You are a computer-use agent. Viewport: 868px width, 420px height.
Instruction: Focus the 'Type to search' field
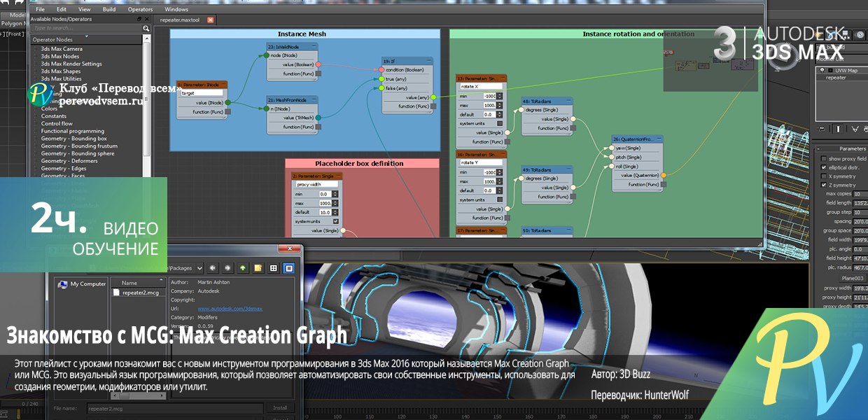click(x=86, y=28)
